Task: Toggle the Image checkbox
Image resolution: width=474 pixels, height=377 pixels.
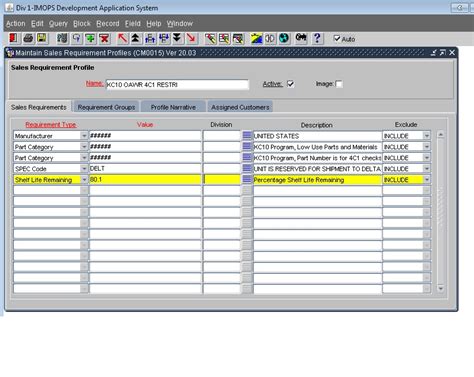Action: pyautogui.click(x=339, y=84)
